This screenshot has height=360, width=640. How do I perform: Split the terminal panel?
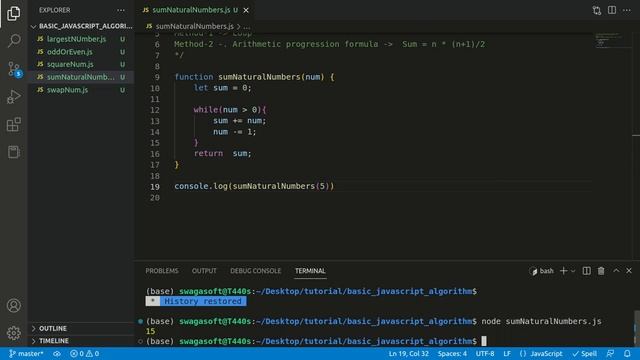(587, 271)
